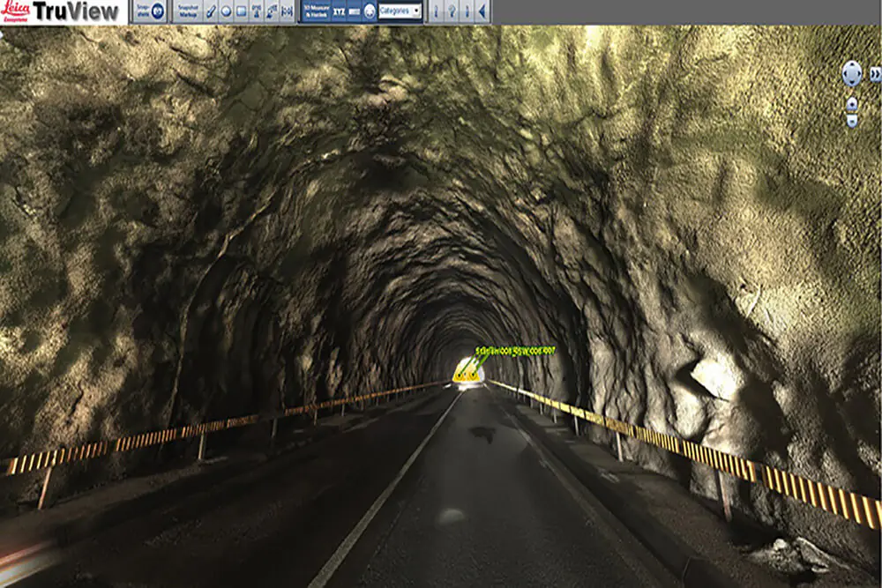This screenshot has height=588, width=882.
Task: Click the Leica TruView logo
Action: 62,11
